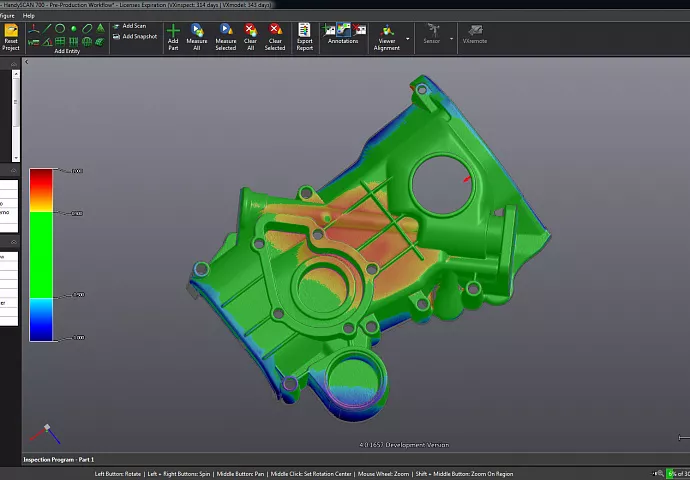Collapse the middle left panel section chevron
The height and width of the screenshot is (480, 690).
coord(13,171)
